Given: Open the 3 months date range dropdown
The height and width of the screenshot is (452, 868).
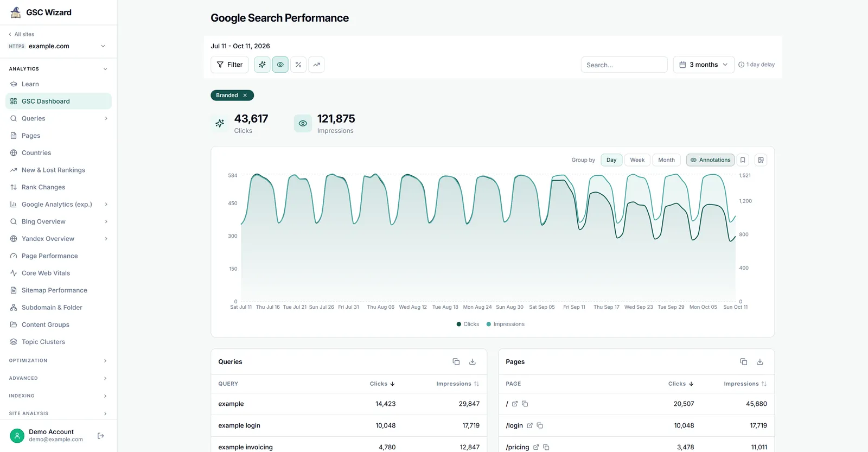Looking at the screenshot, I should 704,65.
